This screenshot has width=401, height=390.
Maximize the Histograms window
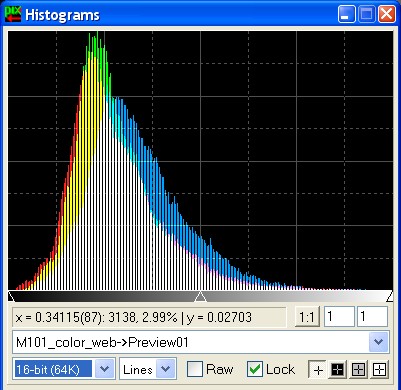pyautogui.click(x=367, y=14)
